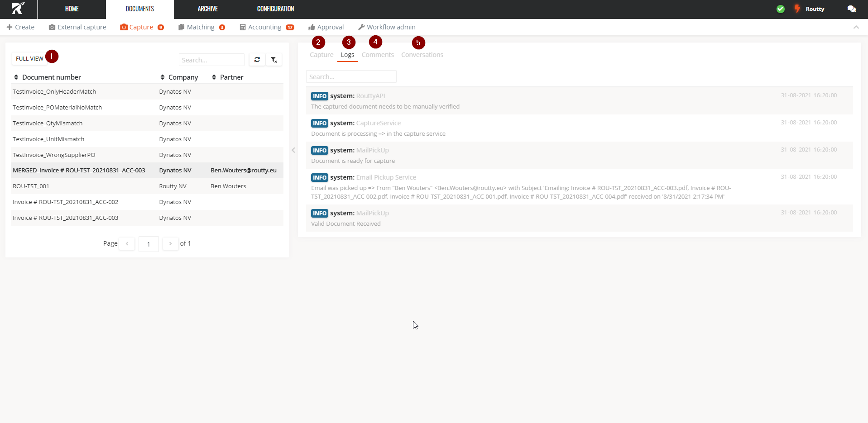This screenshot has width=868, height=423.
Task: Click the logs search field
Action: coord(351,77)
